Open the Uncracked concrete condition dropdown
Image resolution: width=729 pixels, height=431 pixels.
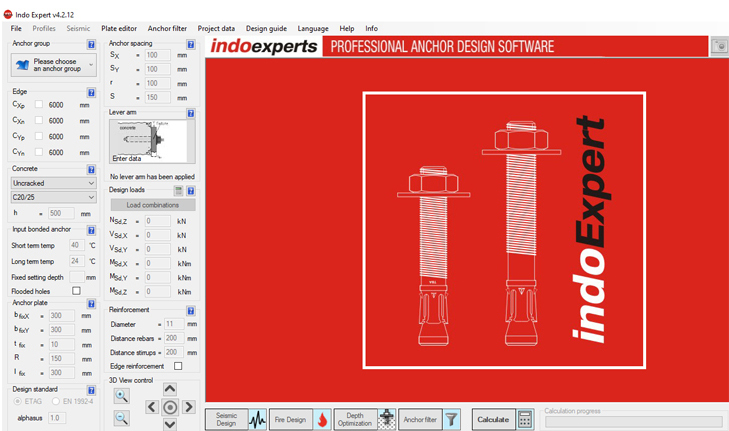53,183
